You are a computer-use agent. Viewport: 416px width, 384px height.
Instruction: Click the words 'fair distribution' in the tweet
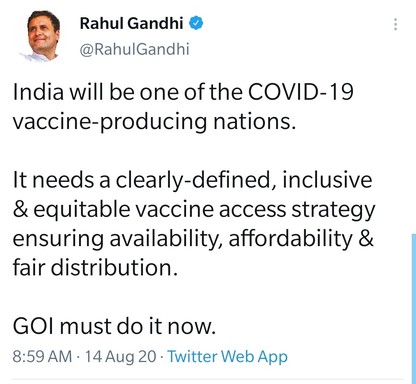coord(93,267)
